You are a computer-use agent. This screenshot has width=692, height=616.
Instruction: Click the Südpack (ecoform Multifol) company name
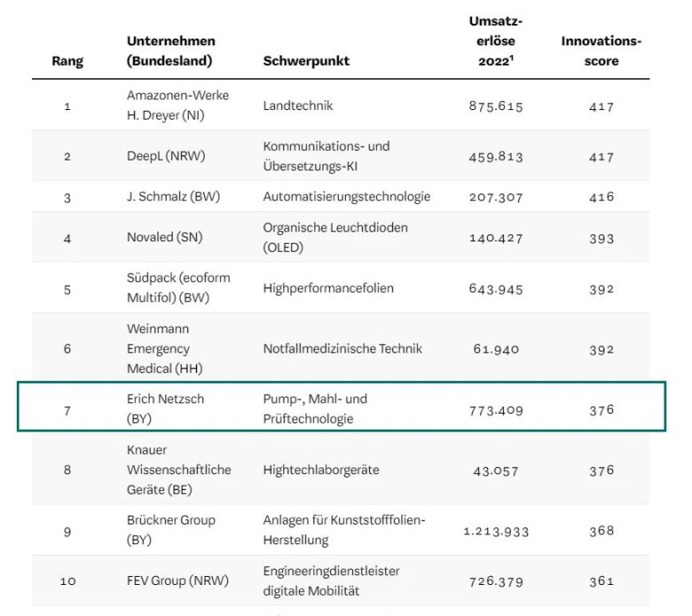(x=177, y=288)
